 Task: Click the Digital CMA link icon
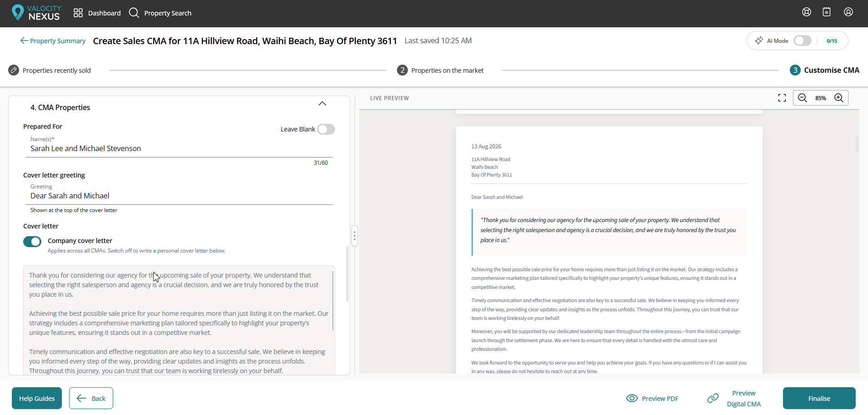pos(713,398)
